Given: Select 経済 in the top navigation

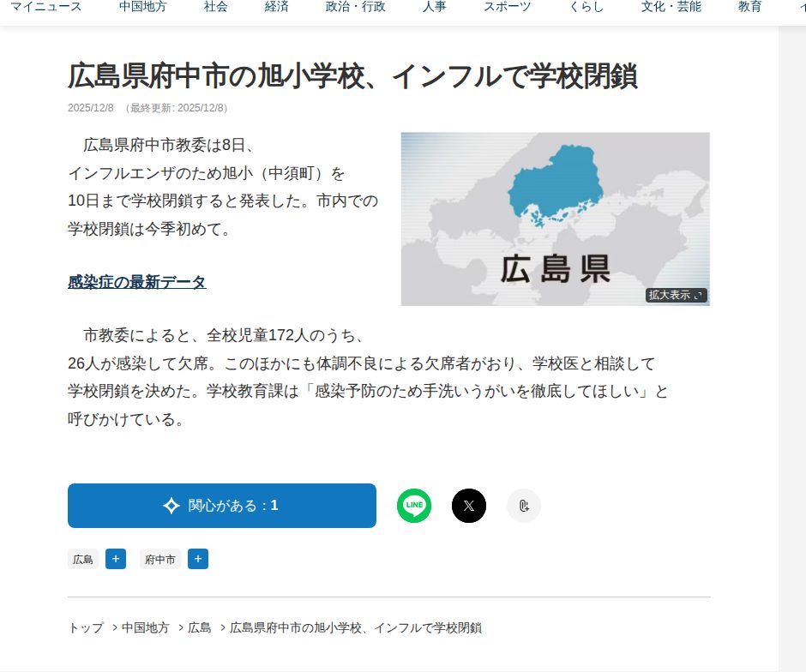Looking at the screenshot, I should coord(277,7).
